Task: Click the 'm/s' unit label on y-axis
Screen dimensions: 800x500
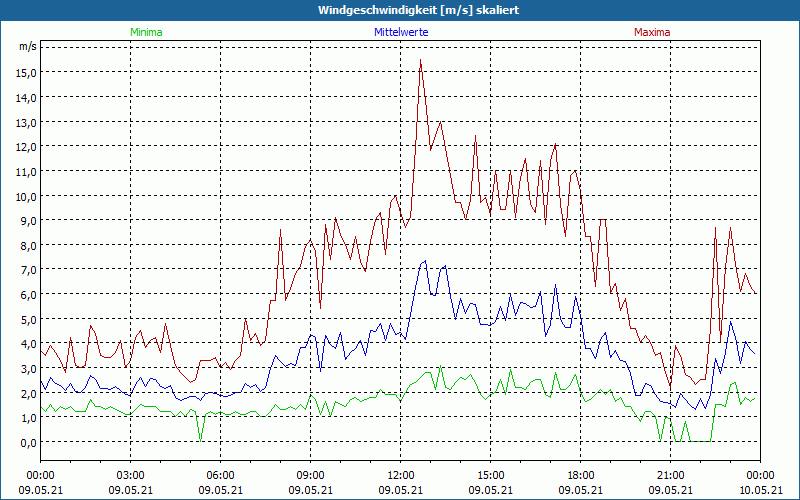Action: click(x=28, y=46)
